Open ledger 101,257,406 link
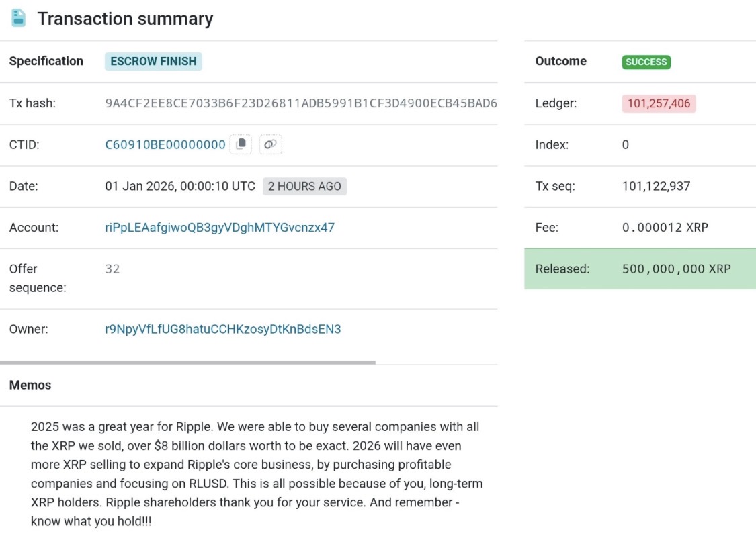756x544 pixels. tap(659, 103)
